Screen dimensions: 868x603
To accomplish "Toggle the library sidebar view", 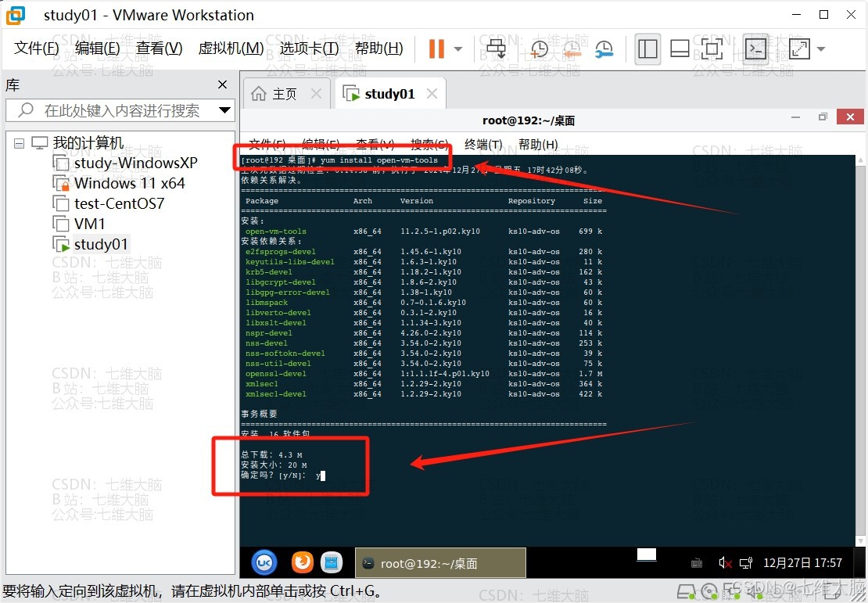I will 647,48.
